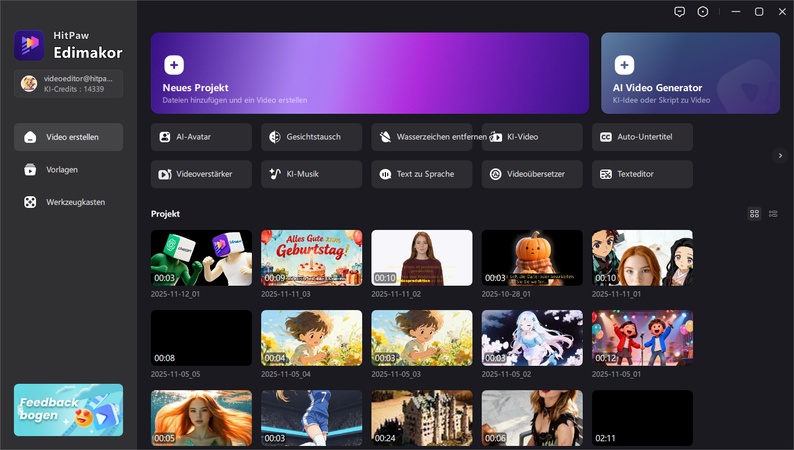Open the hexagon settings icon in title bar
Image resolution: width=794 pixels, height=450 pixels.
point(704,11)
